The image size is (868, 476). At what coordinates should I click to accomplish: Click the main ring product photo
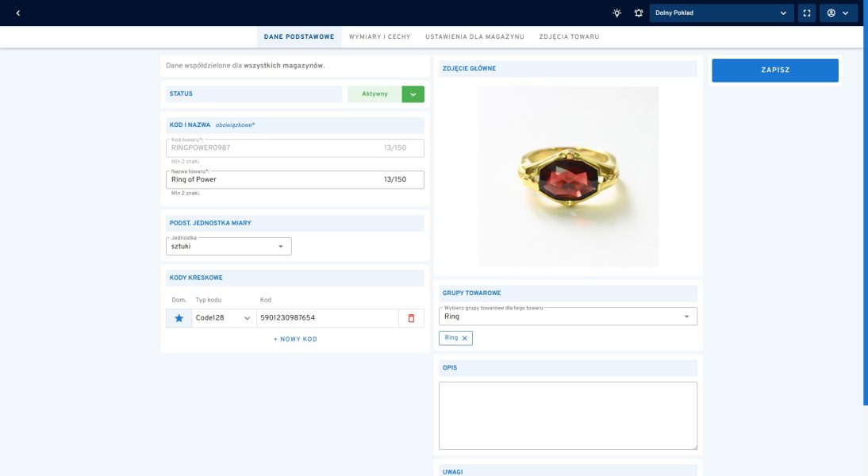(x=568, y=176)
